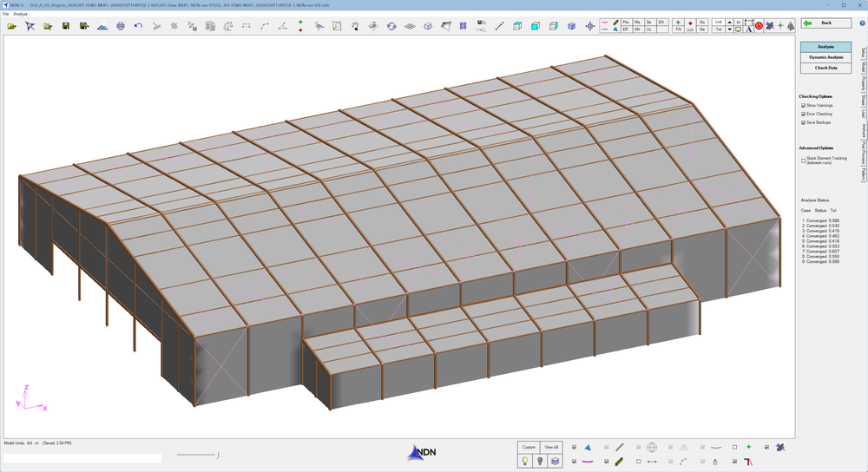The image size is (868, 472).
Task: Click the Pre toolbar button
Action: click(x=626, y=23)
